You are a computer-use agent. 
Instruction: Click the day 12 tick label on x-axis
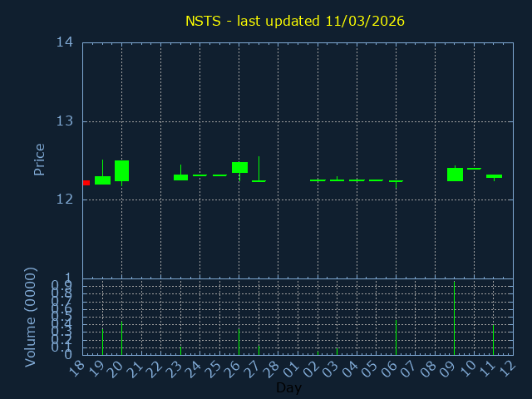click(x=507, y=368)
